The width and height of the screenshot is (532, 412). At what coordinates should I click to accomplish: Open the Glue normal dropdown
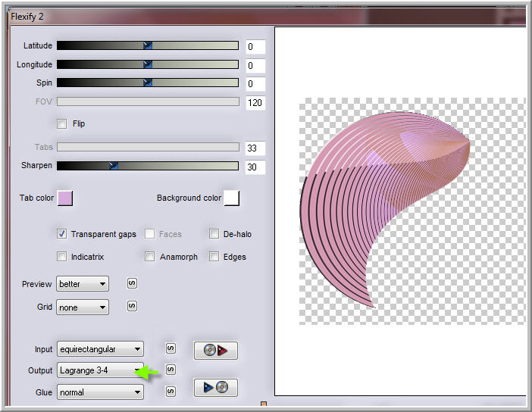(101, 392)
